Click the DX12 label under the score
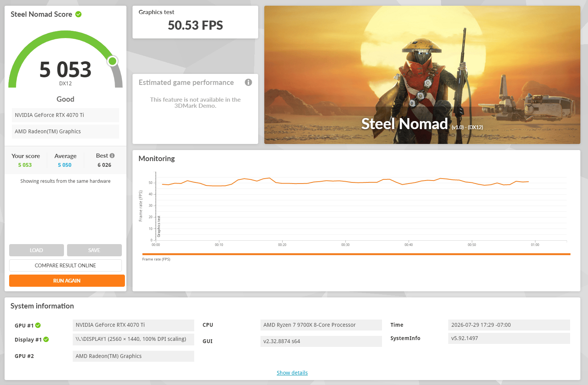The height and width of the screenshot is (385, 588). (66, 83)
